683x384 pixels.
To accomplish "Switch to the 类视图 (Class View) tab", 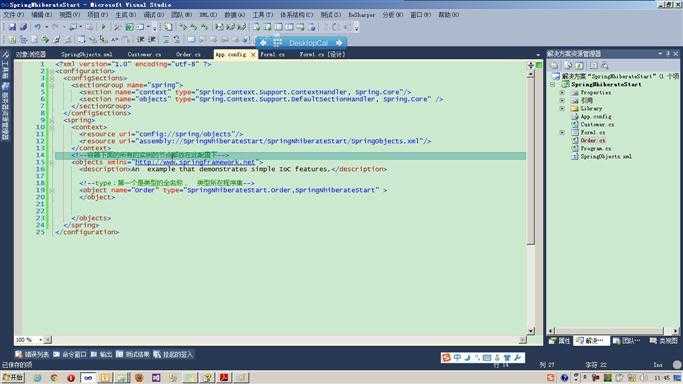I will click(x=663, y=341).
